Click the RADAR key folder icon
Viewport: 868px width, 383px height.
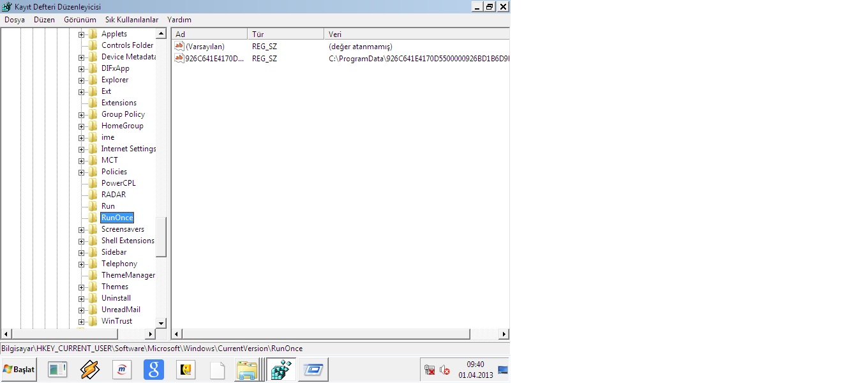click(x=93, y=195)
